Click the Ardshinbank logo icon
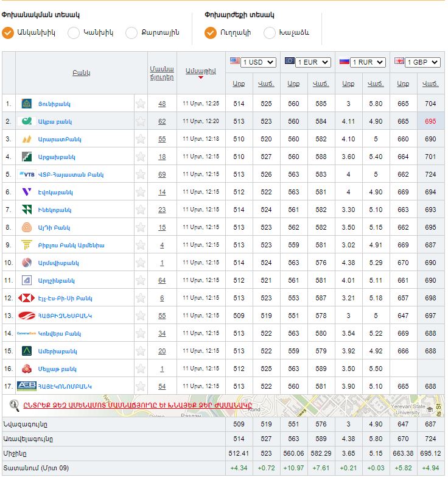Image resolution: width=448 pixels, height=477 pixels. 27,280
